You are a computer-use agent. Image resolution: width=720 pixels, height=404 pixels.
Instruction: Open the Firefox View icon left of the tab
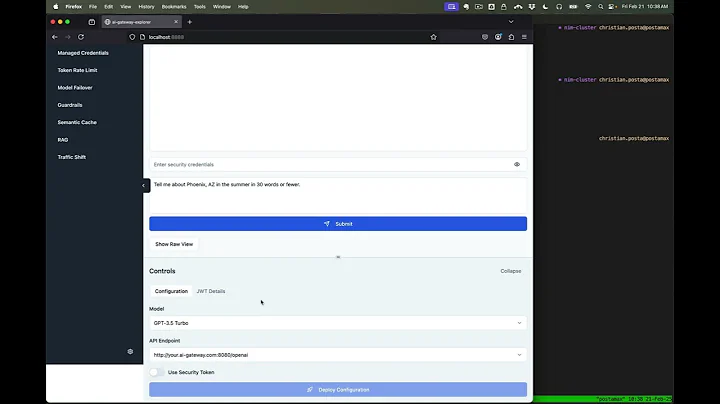click(x=91, y=22)
